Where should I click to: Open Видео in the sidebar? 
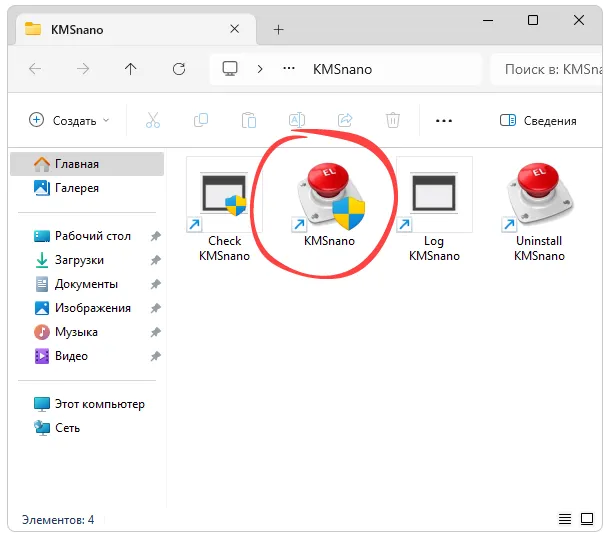point(87,356)
